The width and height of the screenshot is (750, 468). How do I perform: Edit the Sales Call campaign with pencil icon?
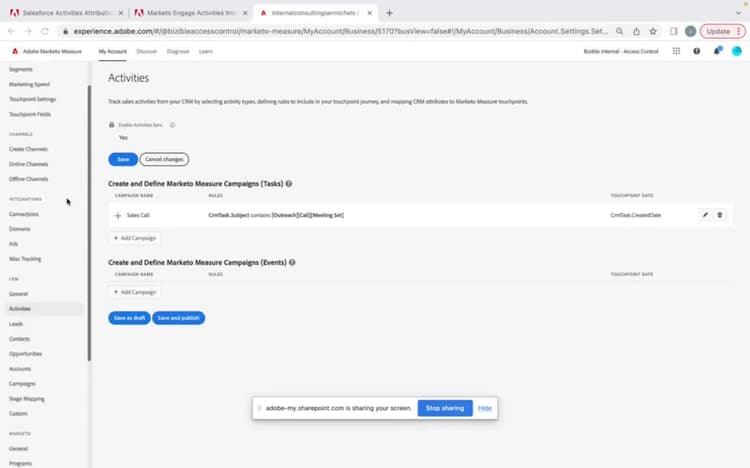(705, 215)
